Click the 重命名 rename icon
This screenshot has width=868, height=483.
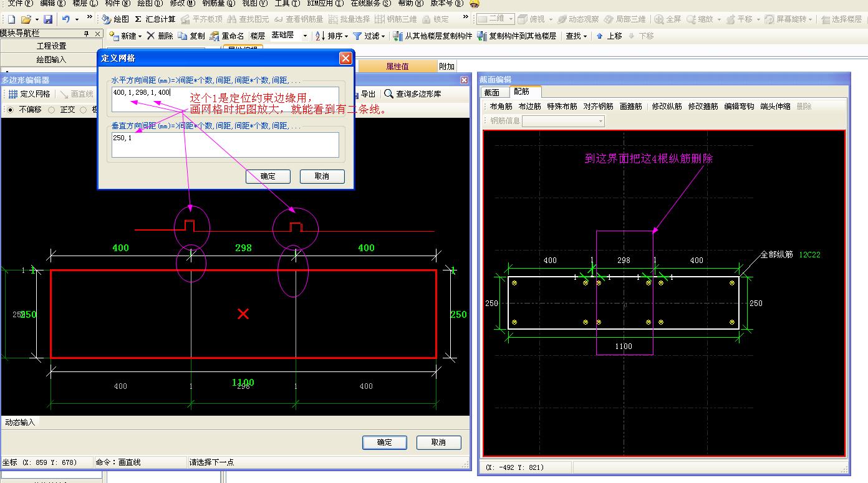215,36
